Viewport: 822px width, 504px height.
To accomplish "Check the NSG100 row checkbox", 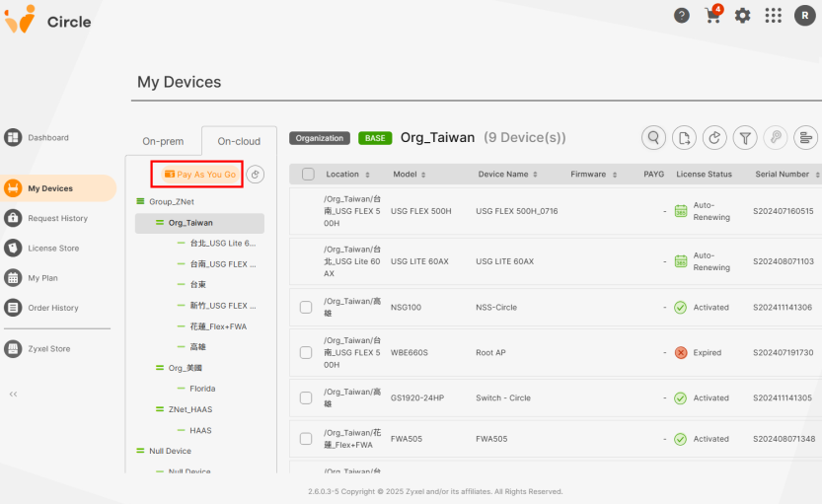I will click(306, 307).
